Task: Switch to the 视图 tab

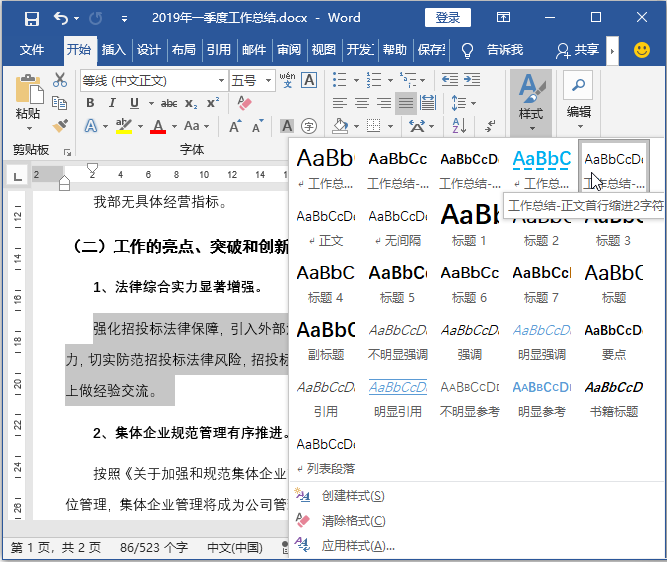Action: (x=324, y=50)
